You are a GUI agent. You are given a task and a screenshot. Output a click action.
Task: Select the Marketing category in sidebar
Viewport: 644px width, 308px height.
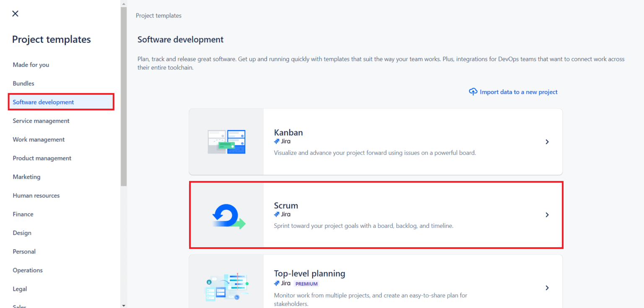coord(26,177)
